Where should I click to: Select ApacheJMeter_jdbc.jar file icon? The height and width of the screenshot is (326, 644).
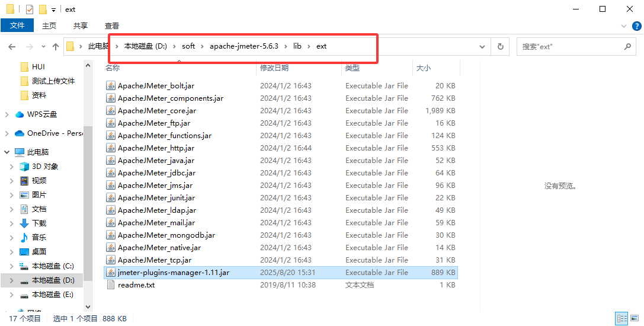[x=110, y=172]
